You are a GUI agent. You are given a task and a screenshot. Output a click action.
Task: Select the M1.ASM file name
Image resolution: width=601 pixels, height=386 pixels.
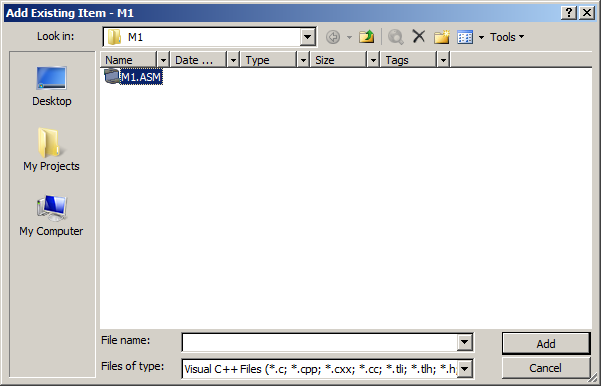(141, 77)
